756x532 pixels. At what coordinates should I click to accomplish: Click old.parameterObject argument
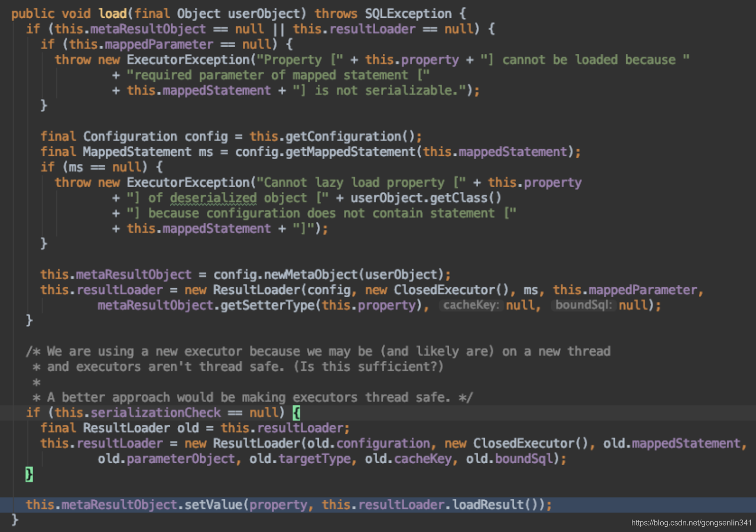(166, 459)
